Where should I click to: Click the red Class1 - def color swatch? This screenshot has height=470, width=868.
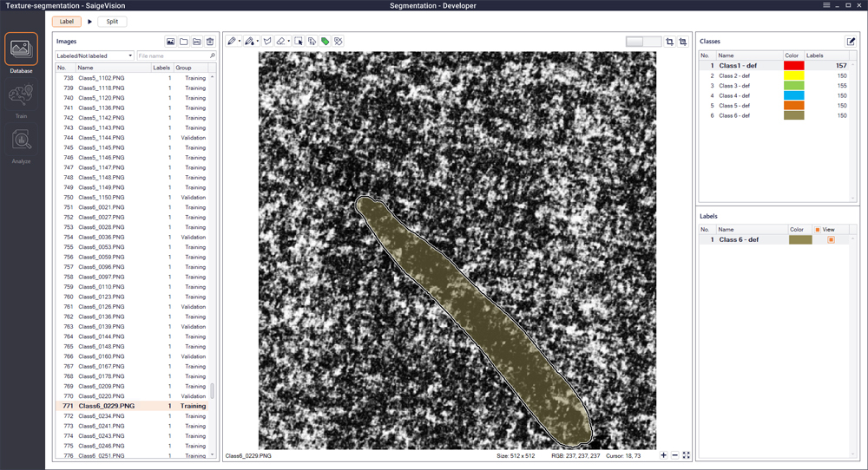pos(794,65)
